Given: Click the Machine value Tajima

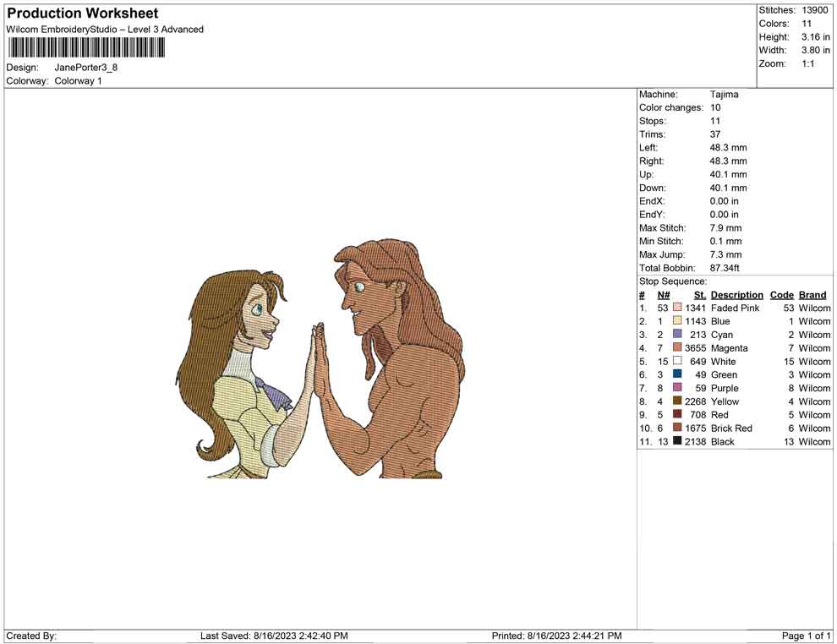Looking at the screenshot, I should [x=724, y=95].
